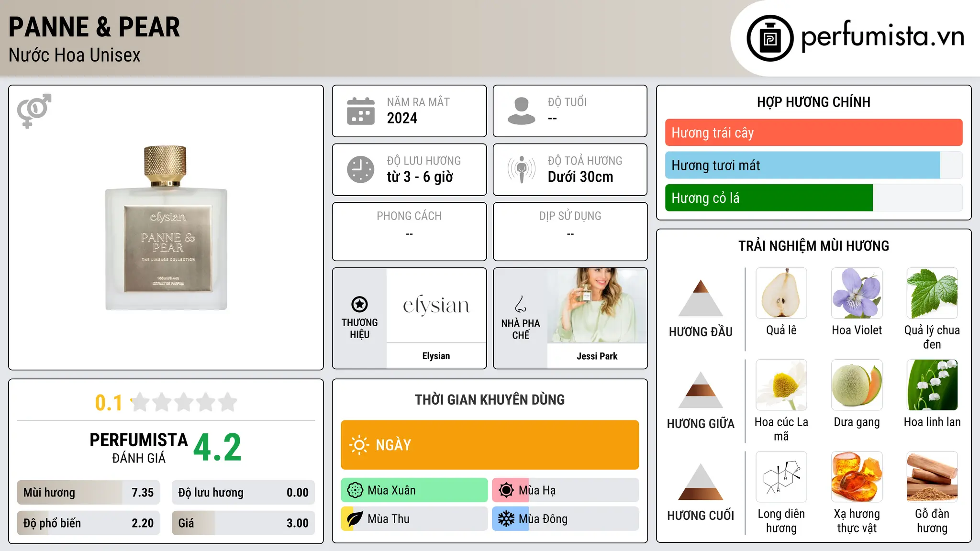Click the middle-note pyramid icon Hương giữa
Viewport: 980px width, 551px height.
coord(701,390)
